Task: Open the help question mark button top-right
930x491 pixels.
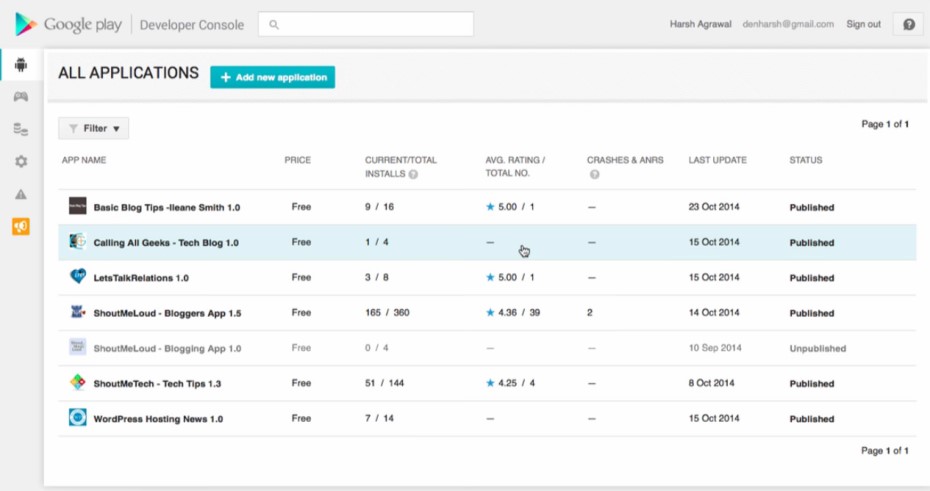Action: point(909,24)
